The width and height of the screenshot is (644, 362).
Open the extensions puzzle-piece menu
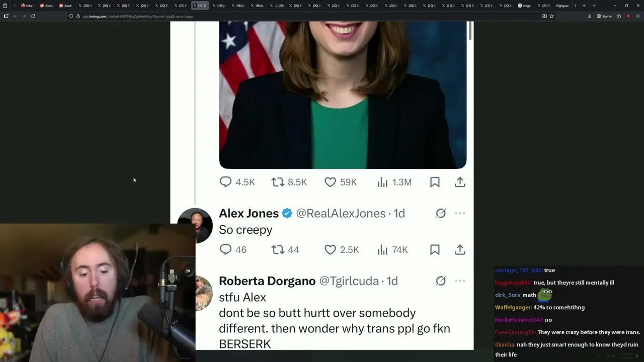tap(619, 16)
